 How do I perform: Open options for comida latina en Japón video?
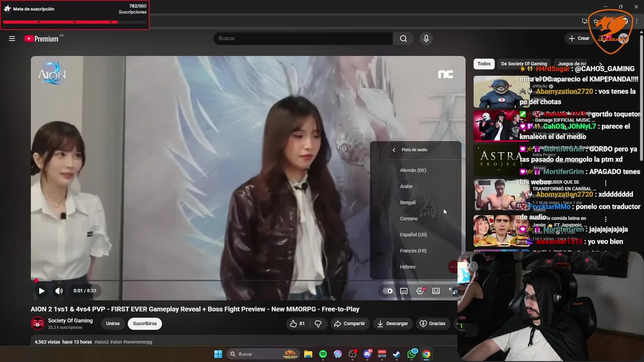tap(606, 220)
